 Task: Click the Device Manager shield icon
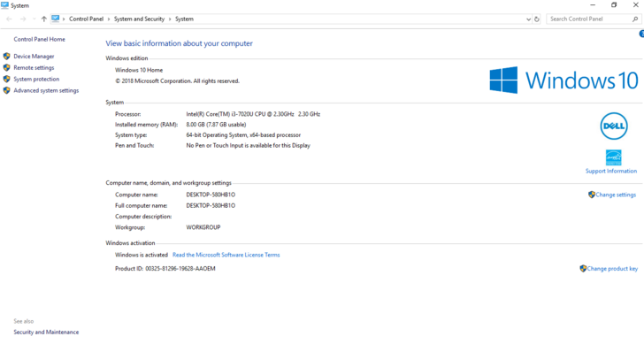click(6, 57)
